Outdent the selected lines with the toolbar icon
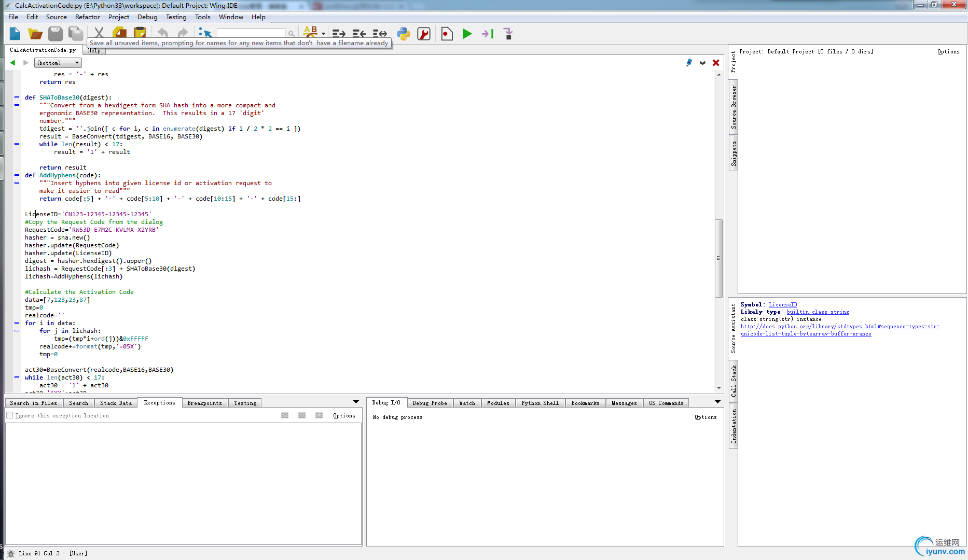The height and width of the screenshot is (560, 968). (359, 34)
